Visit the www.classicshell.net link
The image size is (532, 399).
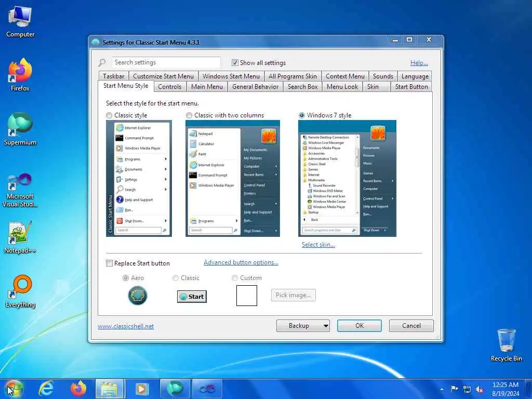click(x=126, y=326)
